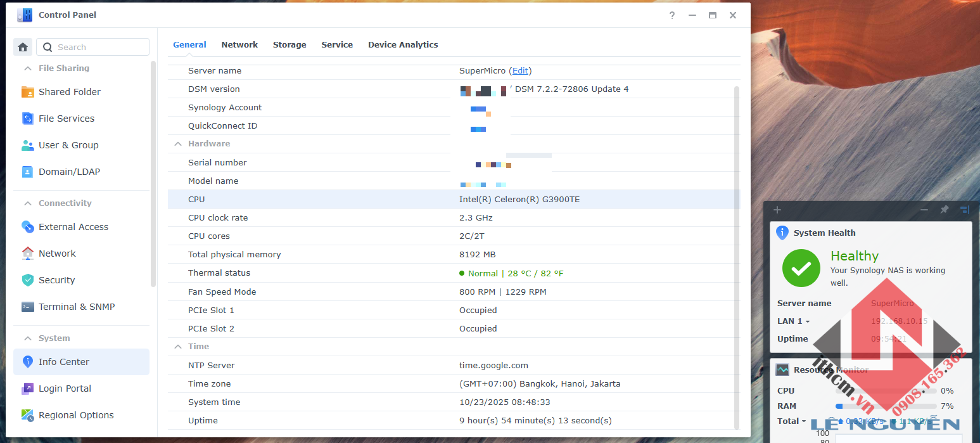Viewport: 980px width, 443px height.
Task: Open Terminal & SNMP settings
Action: [76, 307]
